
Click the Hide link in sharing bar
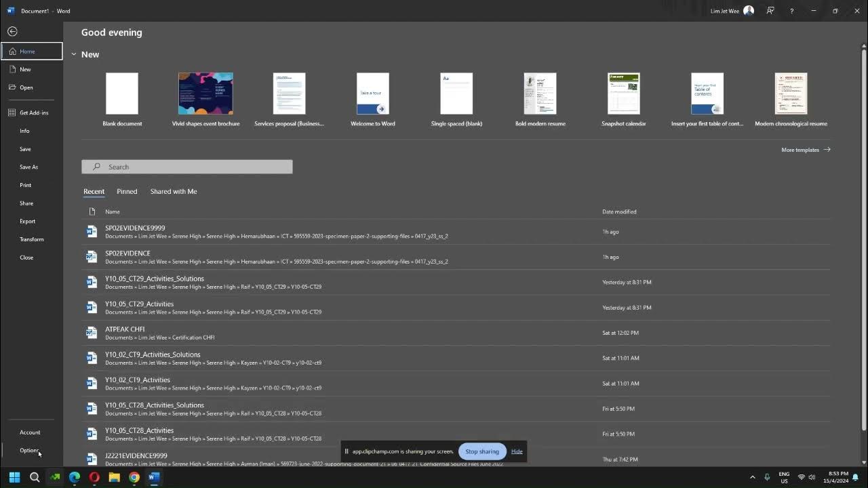517,451
